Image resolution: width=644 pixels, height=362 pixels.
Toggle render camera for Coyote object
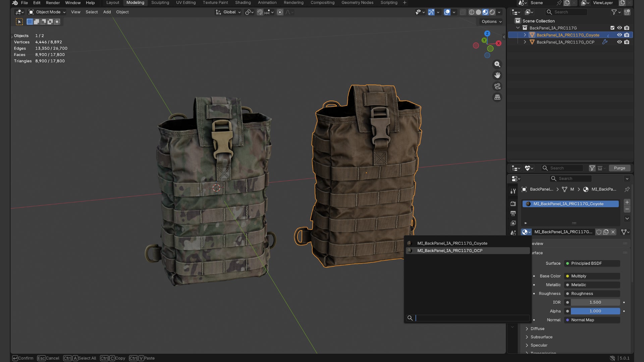[627, 35]
